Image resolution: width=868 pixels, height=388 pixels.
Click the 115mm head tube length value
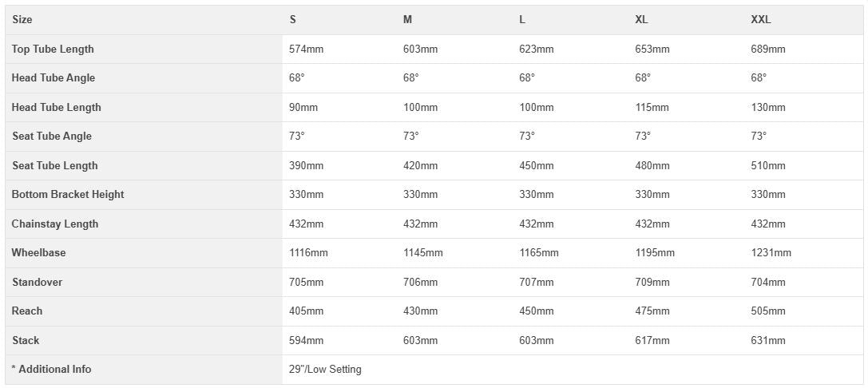[652, 107]
